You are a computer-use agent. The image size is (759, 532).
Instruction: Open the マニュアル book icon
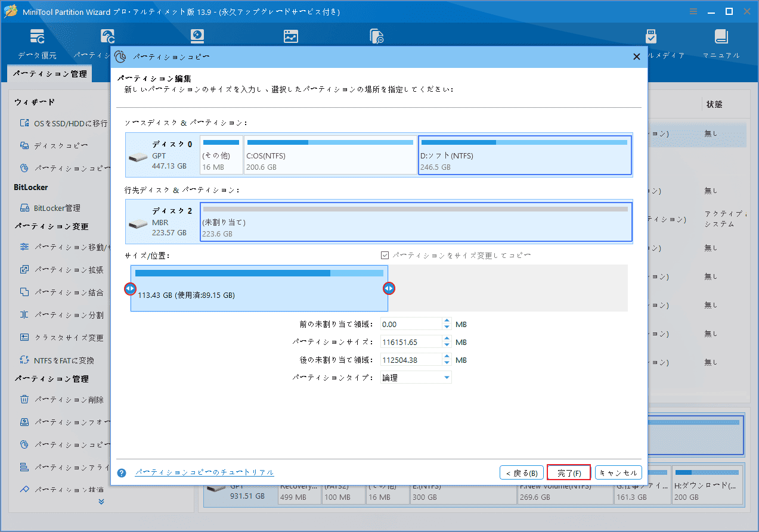coord(721,43)
